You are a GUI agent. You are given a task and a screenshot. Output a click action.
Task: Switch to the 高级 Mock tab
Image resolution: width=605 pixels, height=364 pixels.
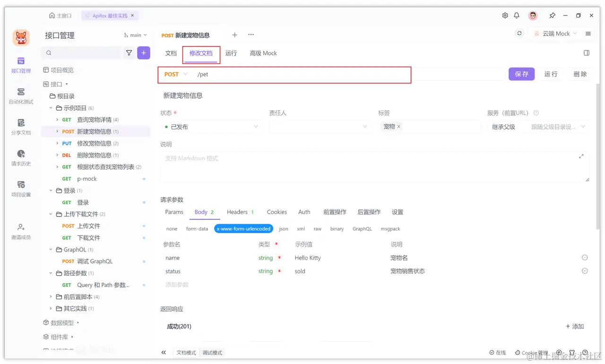coord(263,53)
